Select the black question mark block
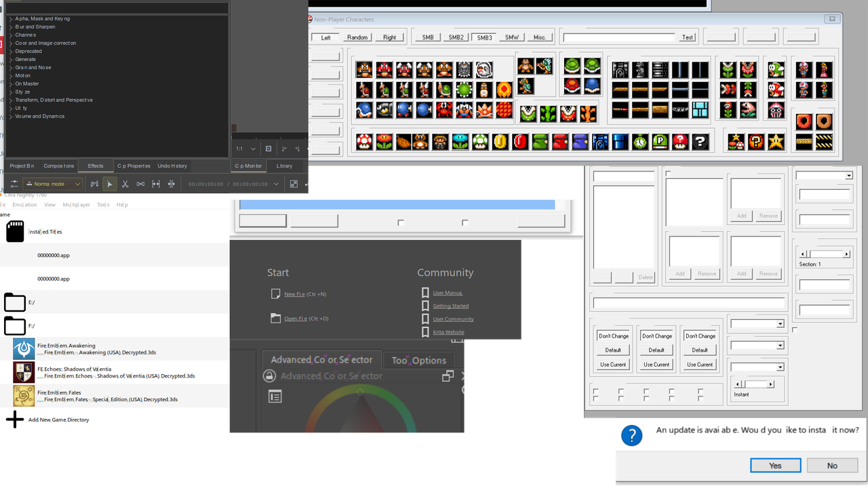 [700, 142]
